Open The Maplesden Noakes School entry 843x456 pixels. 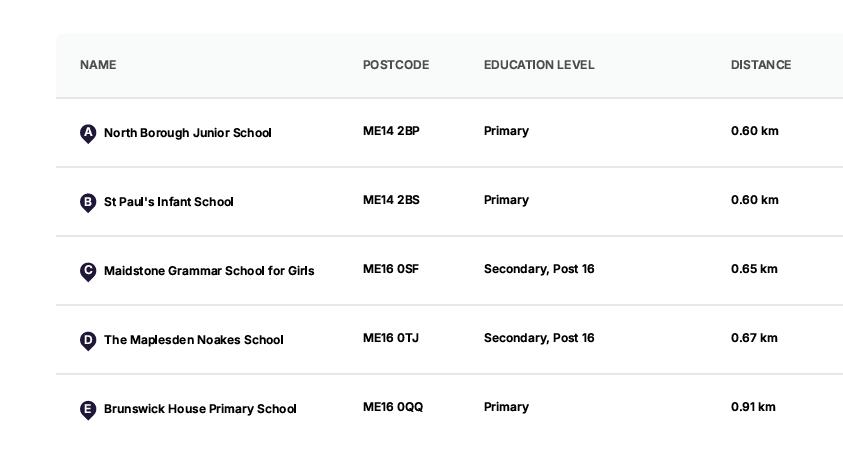pos(193,340)
